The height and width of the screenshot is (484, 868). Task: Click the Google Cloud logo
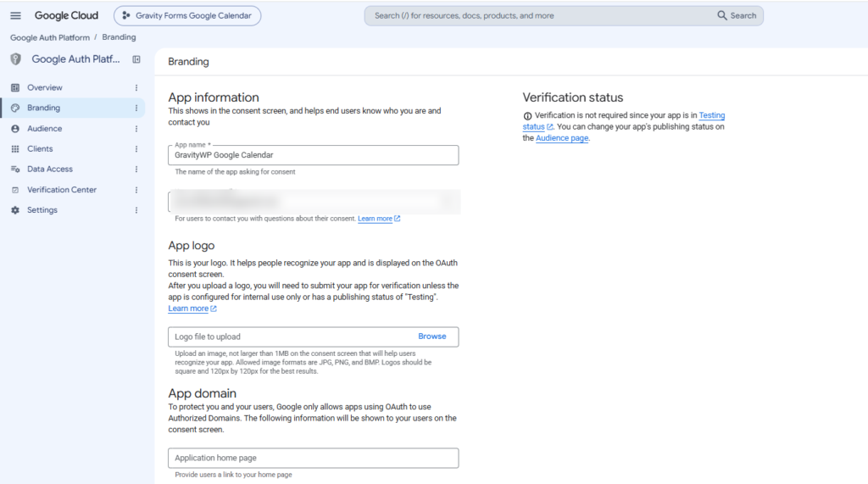(66, 15)
